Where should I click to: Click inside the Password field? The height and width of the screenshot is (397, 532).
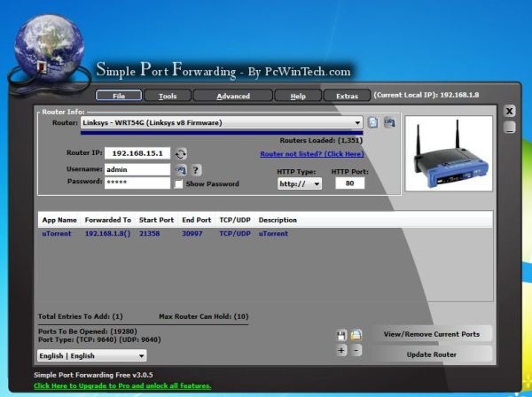click(137, 183)
